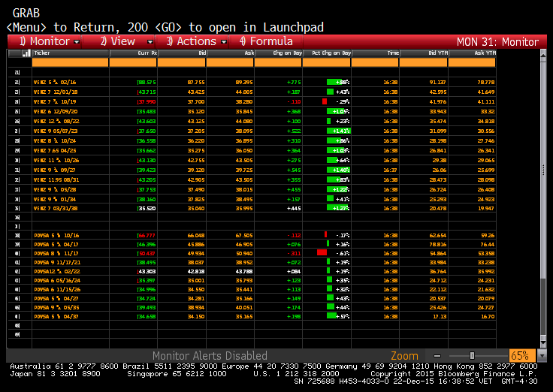Open the Actions menu
This screenshot has width=553, height=392.
192,41
